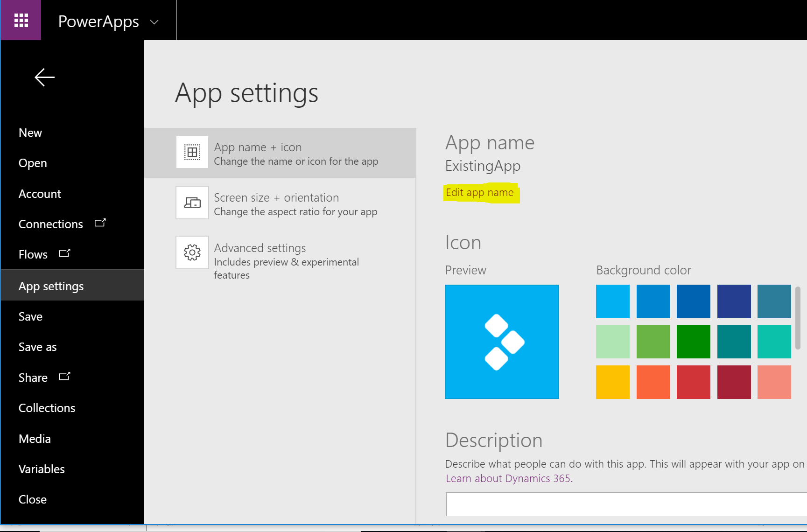Click the Advanced settings gear icon
Viewport: 807px width, 532px height.
click(192, 252)
